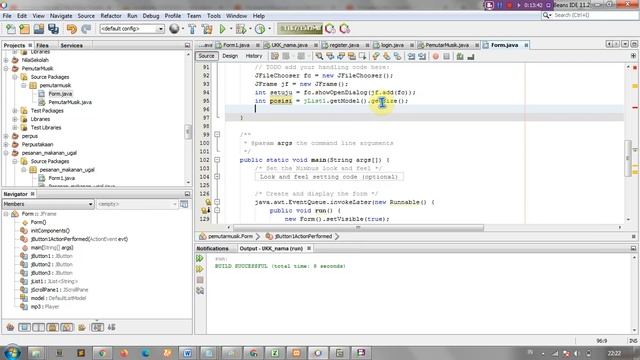This screenshot has height=360, width=640.
Task: Open the empty filter dropdown in Navigator
Action: [x=137, y=204]
